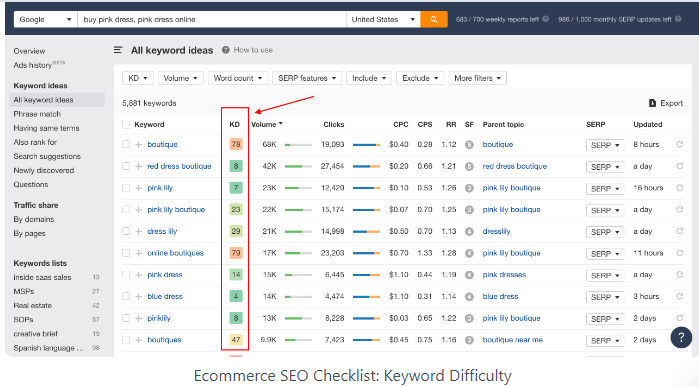Refresh the boutique row SERP data
Viewport: 699px width, 387px height.
(679, 144)
